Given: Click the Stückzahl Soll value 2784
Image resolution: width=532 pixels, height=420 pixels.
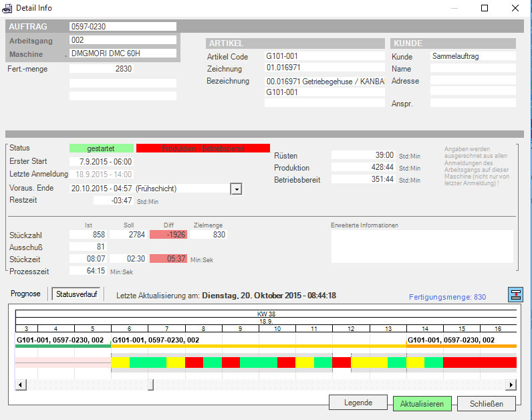Looking at the screenshot, I should coord(128,235).
